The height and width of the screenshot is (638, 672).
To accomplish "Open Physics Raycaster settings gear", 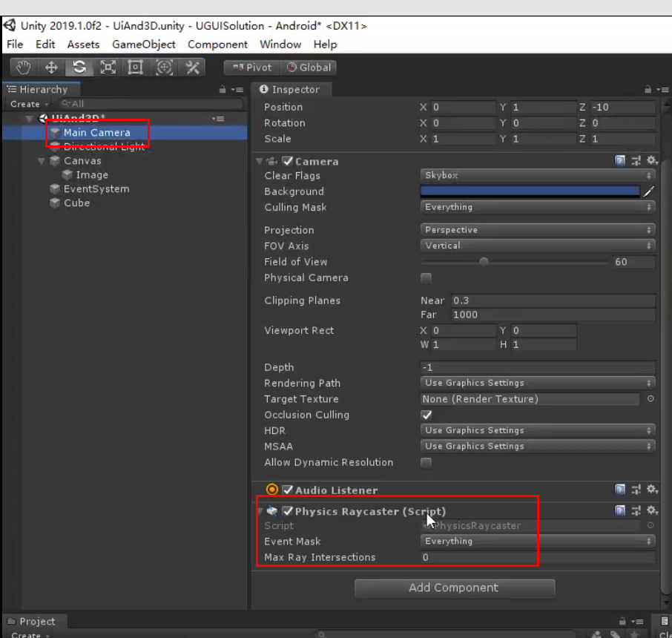I will click(652, 510).
